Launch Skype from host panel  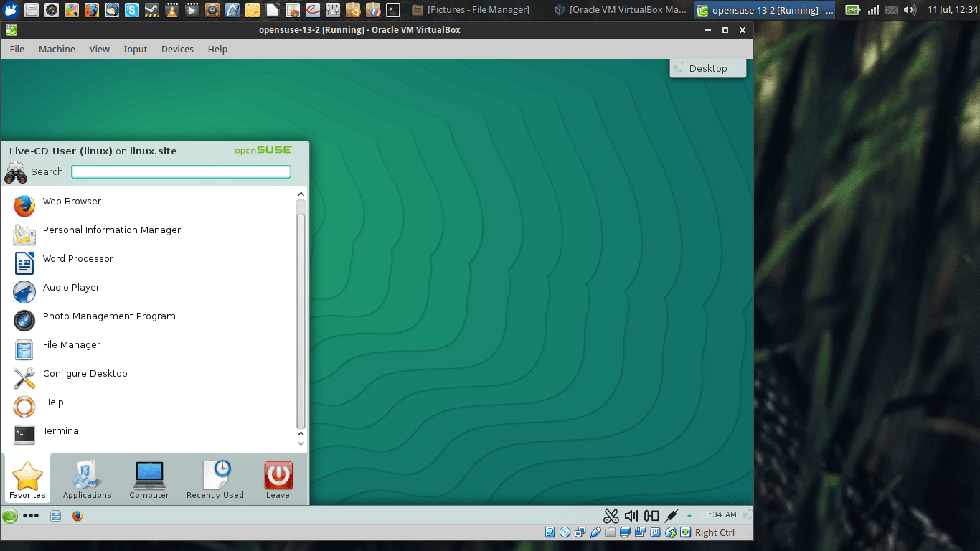pyautogui.click(x=131, y=10)
